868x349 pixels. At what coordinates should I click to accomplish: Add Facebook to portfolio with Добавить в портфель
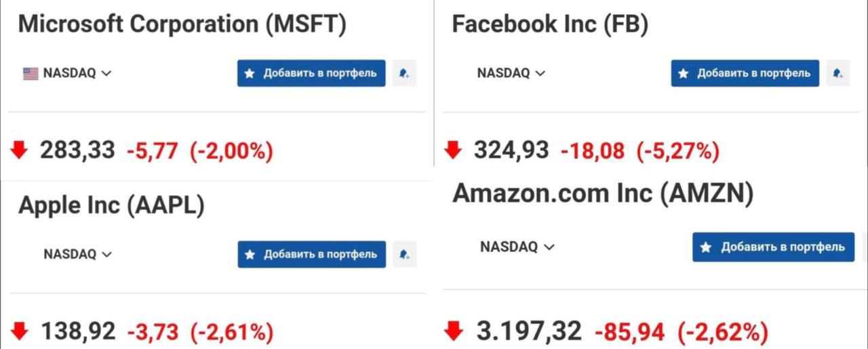[745, 73]
